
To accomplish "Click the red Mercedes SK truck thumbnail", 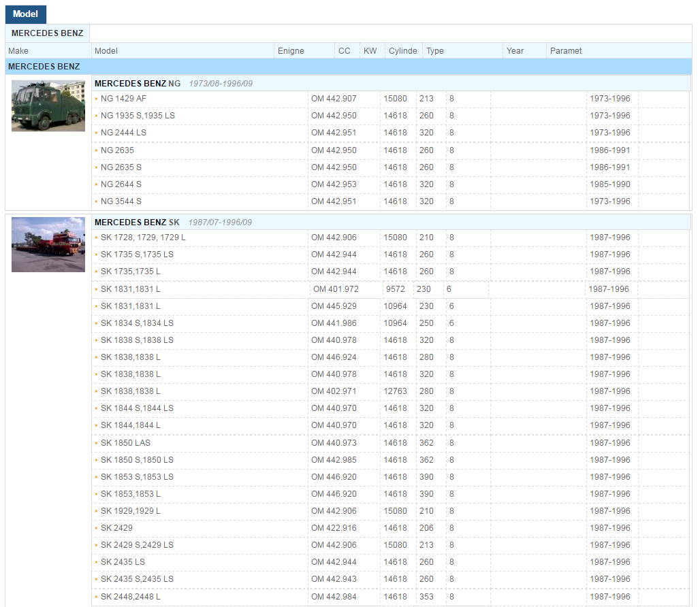I will tap(48, 244).
